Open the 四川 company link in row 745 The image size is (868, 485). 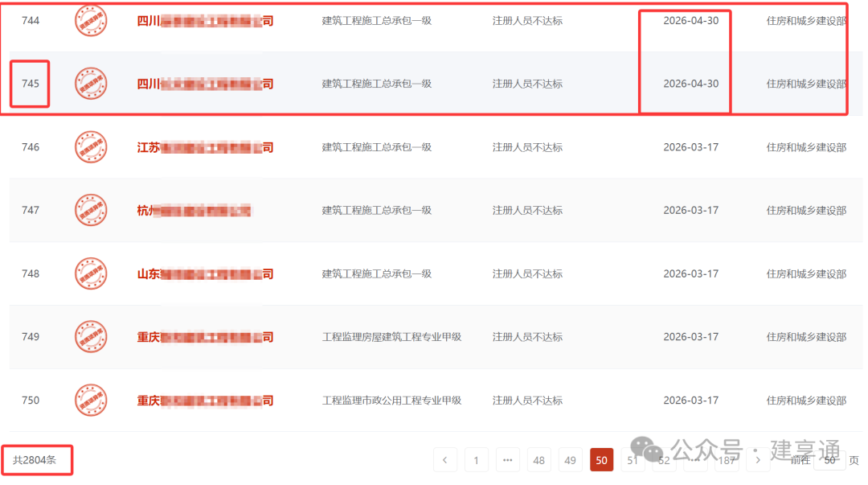point(205,84)
